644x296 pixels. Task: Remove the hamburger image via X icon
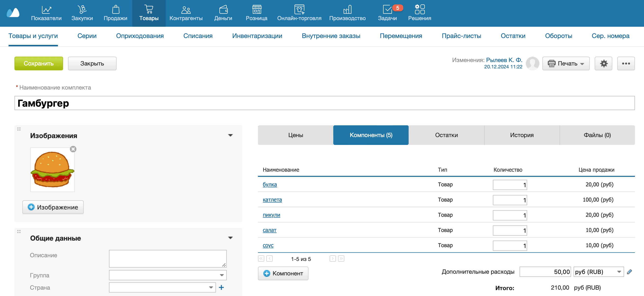click(73, 149)
